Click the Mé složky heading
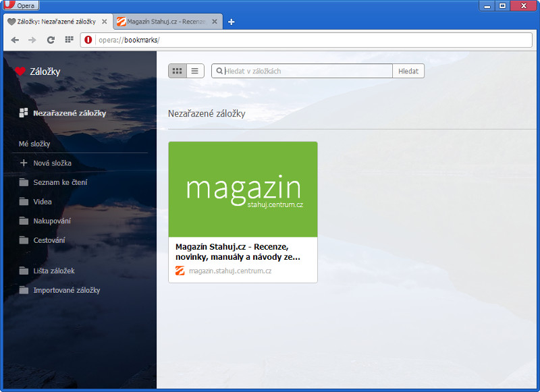The image size is (540, 392). [x=34, y=144]
